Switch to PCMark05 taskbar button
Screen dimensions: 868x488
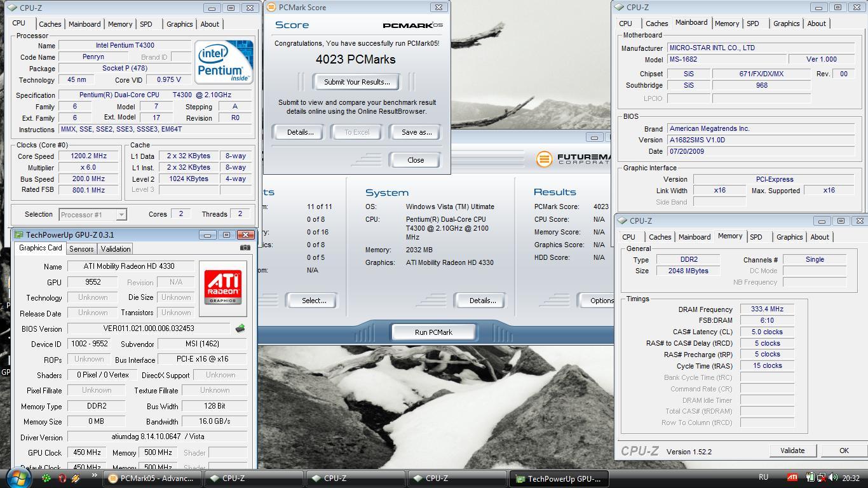point(153,478)
